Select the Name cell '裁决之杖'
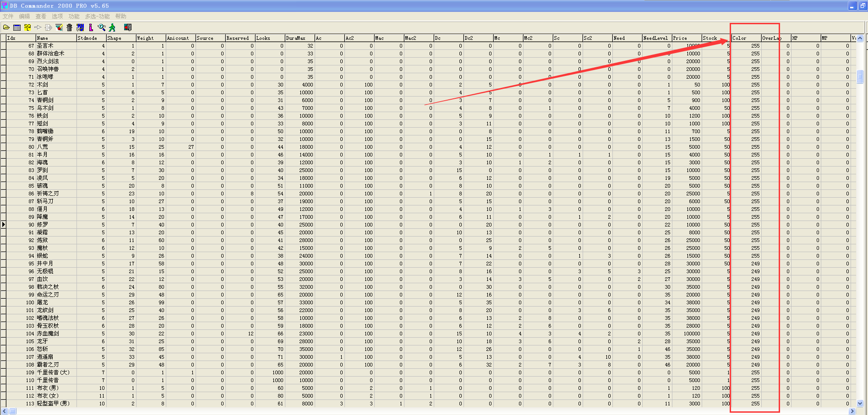The image size is (868, 415). click(x=56, y=287)
